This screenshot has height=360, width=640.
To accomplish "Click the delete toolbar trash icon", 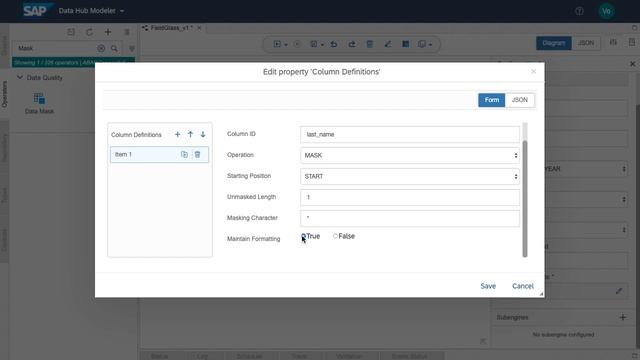I will click(369, 44).
